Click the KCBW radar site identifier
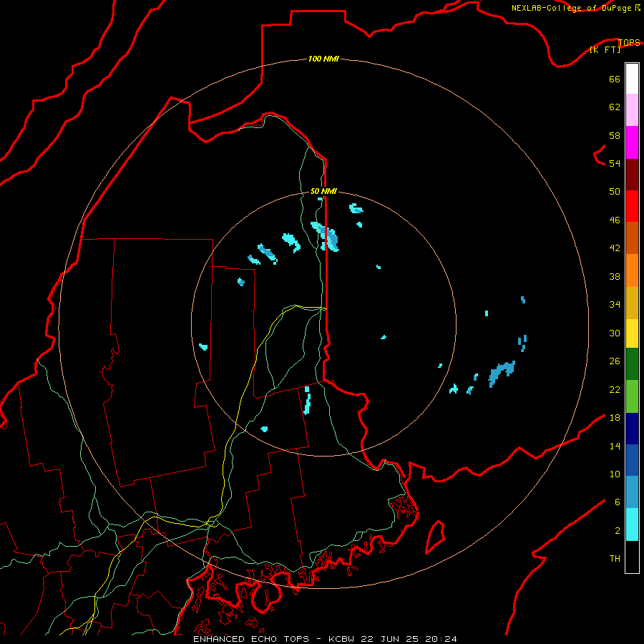This screenshot has height=644, width=644. (343, 639)
